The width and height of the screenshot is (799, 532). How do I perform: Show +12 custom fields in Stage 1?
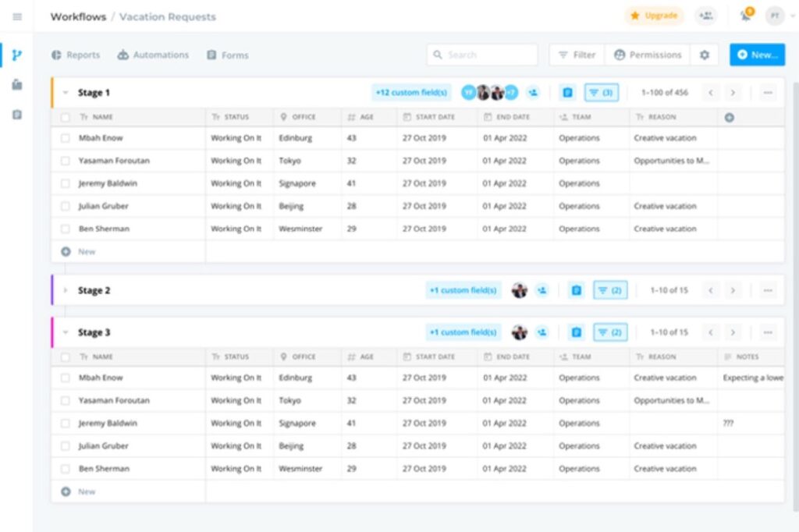click(x=411, y=93)
